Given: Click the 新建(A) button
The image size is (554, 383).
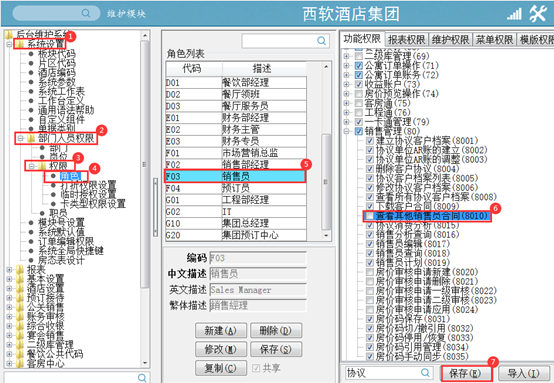Looking at the screenshot, I should 221,331.
